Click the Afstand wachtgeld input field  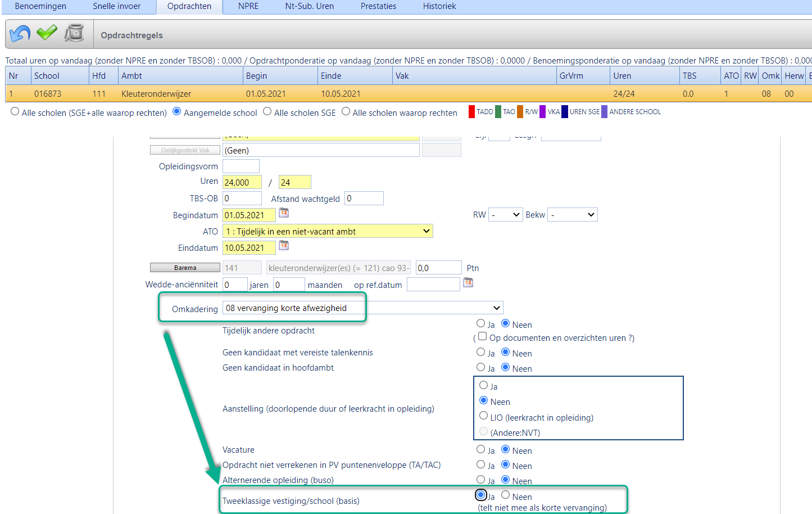tap(364, 198)
